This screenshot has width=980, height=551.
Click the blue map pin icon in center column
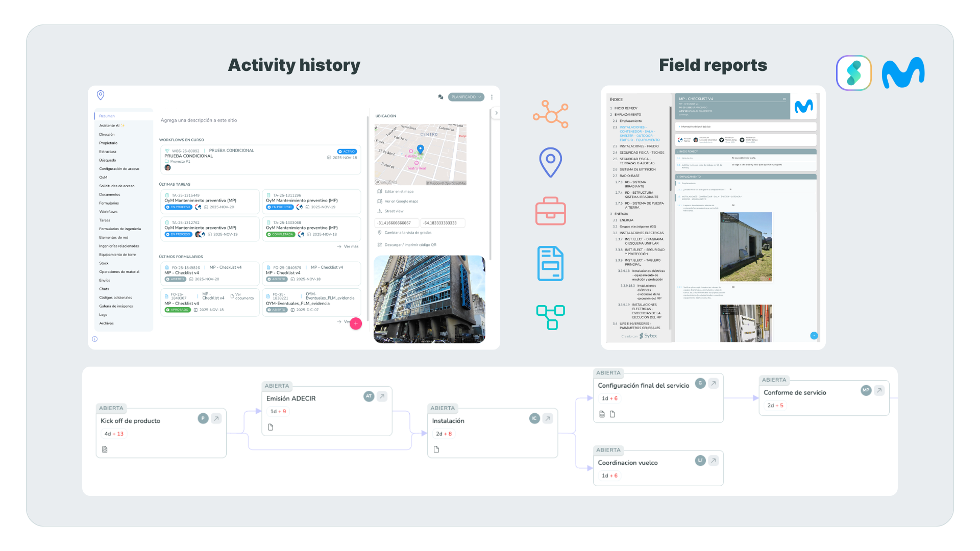click(x=550, y=162)
